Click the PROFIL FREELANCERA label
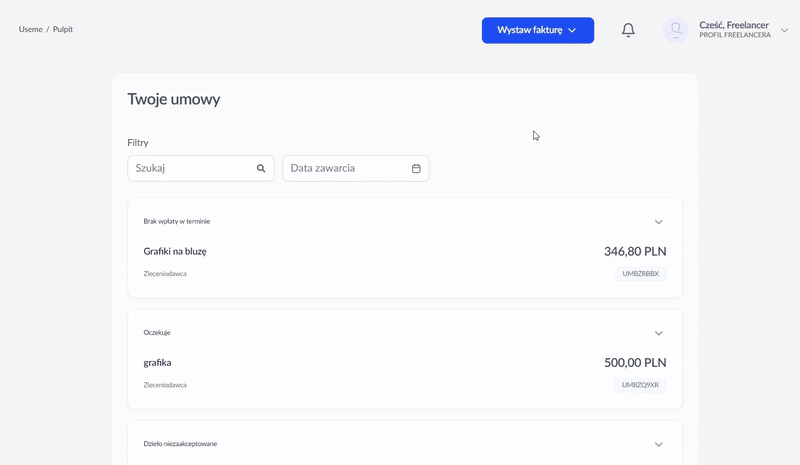 click(735, 35)
